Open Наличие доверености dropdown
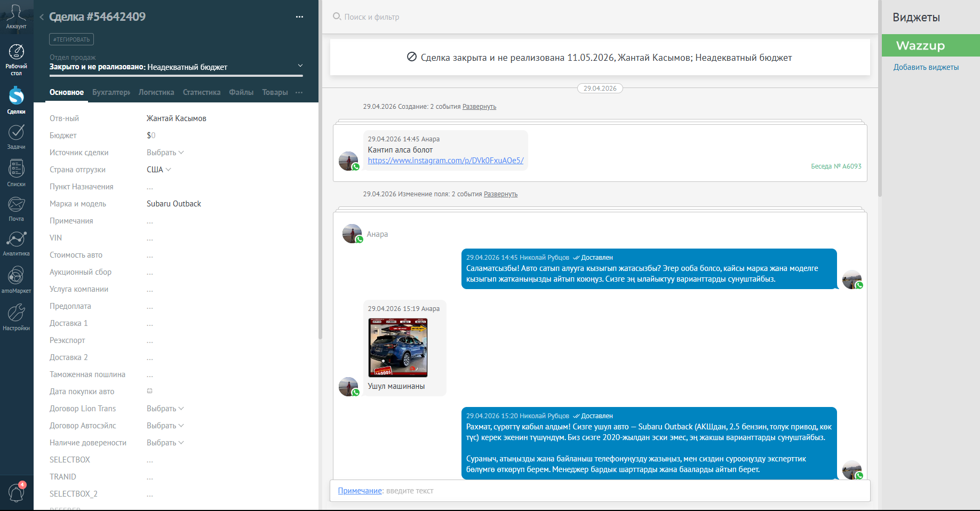980x511 pixels. click(x=165, y=443)
